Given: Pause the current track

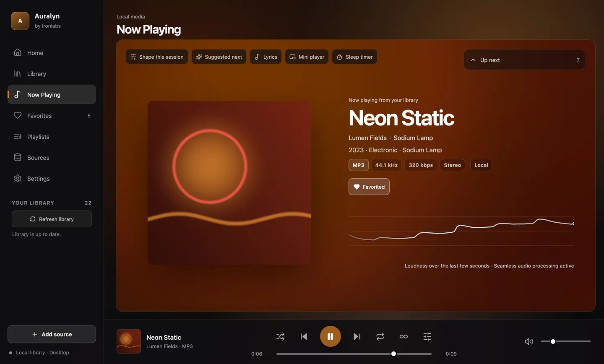Looking at the screenshot, I should 330,336.
